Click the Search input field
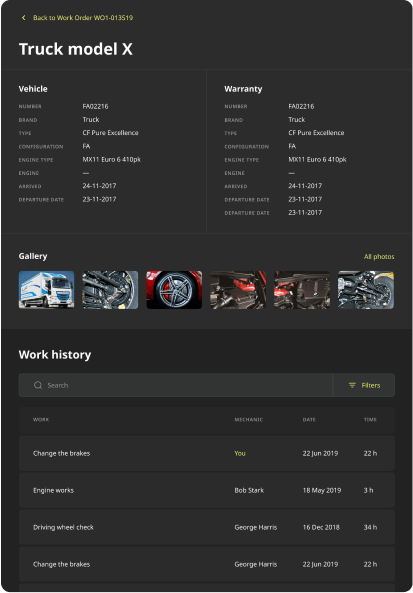The image size is (413, 593). tap(175, 385)
